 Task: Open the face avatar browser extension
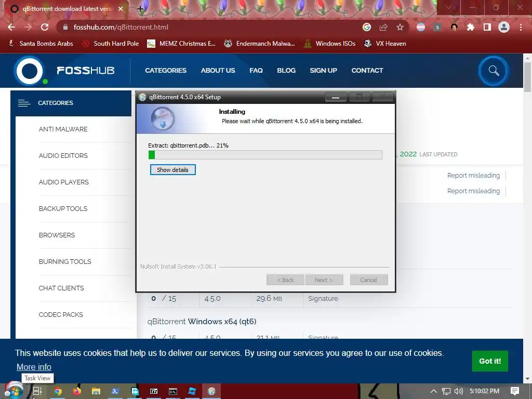454,27
